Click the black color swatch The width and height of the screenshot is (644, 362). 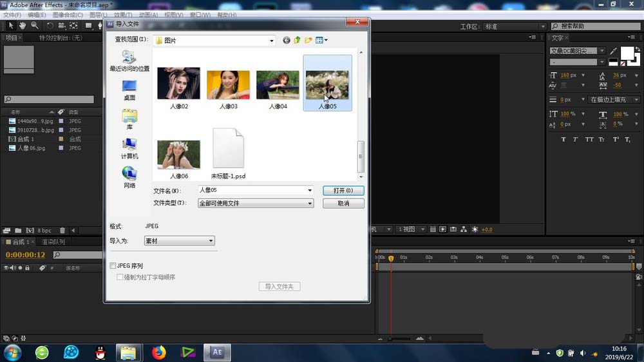click(613, 61)
